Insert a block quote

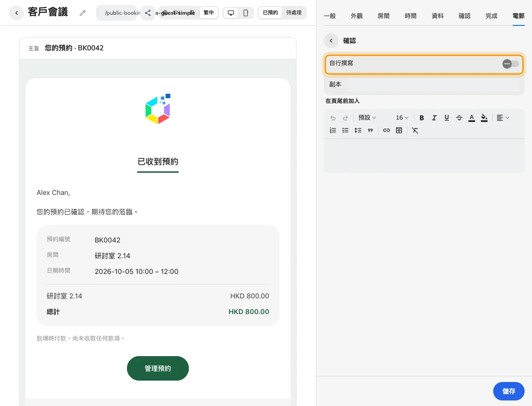(x=370, y=130)
